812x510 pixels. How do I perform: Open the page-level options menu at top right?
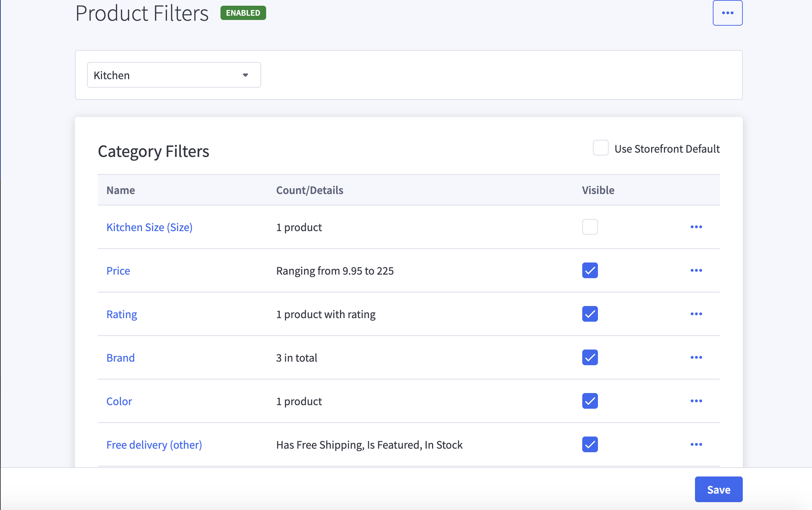[x=728, y=12]
